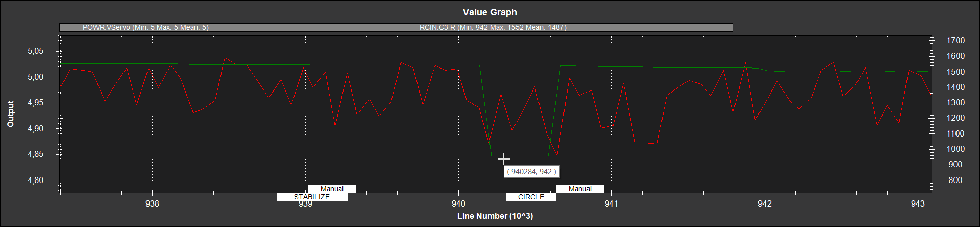Click the 5,05 left axis value
Image resolution: width=980 pixels, height=227 pixels.
[36, 51]
